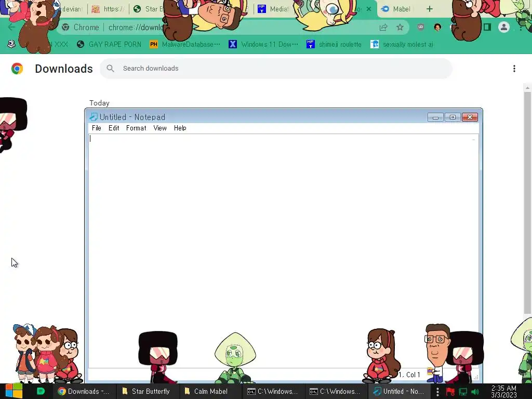Screen dimensions: 532x399
Task: Open Notepad's View menu
Action: pyautogui.click(x=160, y=128)
